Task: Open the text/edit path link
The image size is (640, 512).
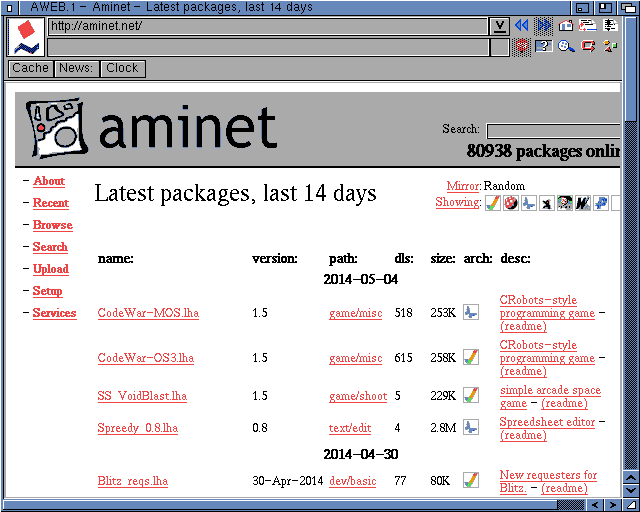Action: 350,428
